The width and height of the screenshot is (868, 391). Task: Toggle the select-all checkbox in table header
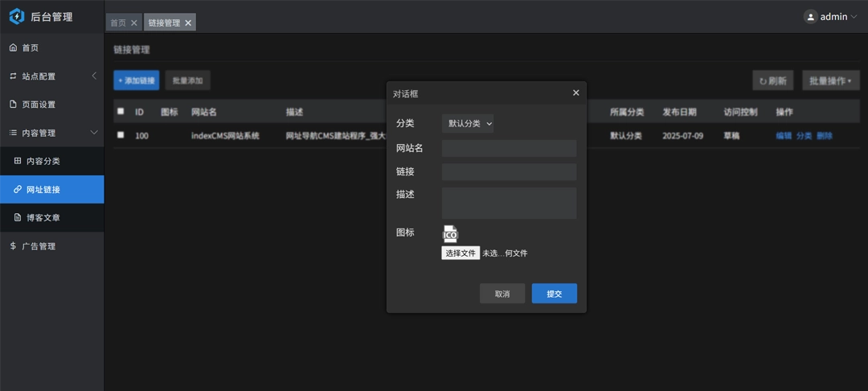pyautogui.click(x=121, y=111)
